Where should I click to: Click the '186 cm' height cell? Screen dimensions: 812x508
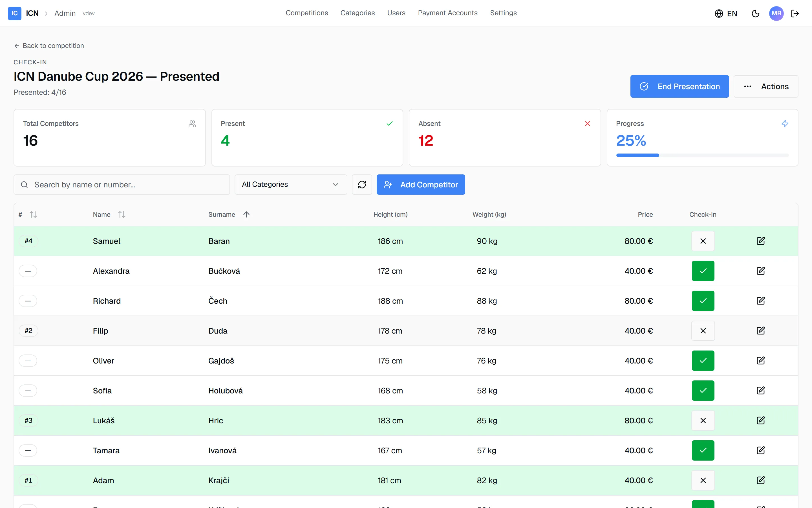(390, 241)
